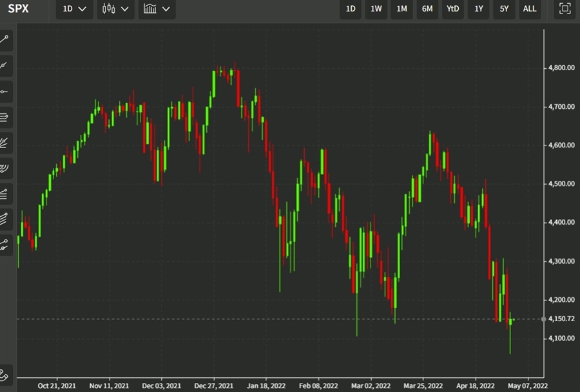
Task: Click the May 07, 2022 date label
Action: click(527, 386)
